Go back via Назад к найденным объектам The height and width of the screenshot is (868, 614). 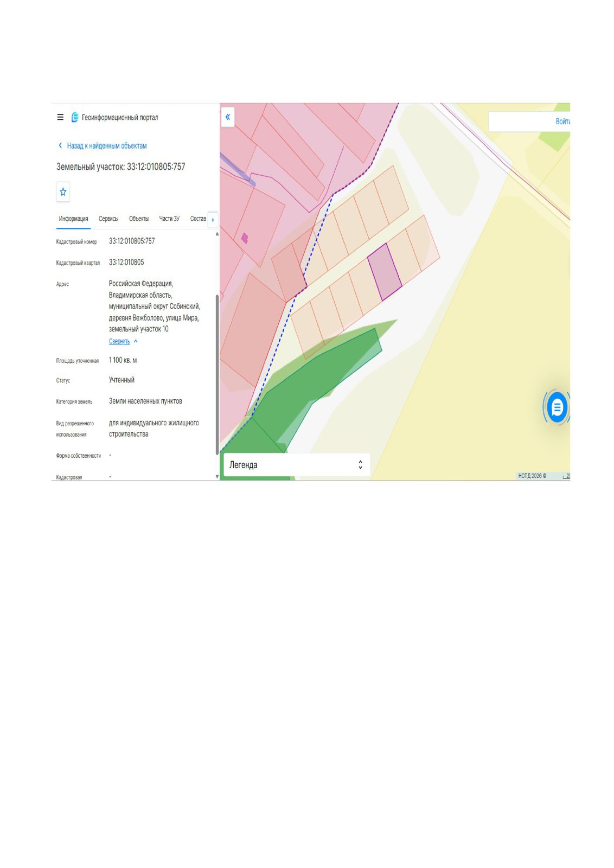click(x=107, y=146)
